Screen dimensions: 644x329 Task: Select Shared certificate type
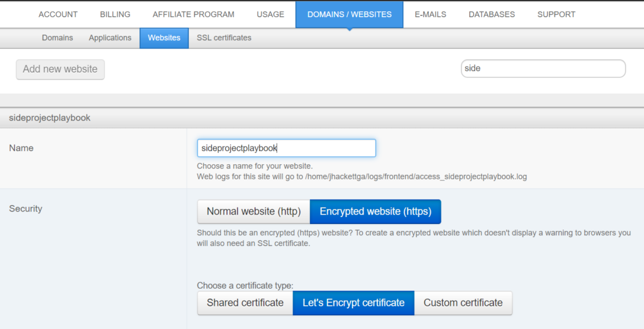point(245,303)
